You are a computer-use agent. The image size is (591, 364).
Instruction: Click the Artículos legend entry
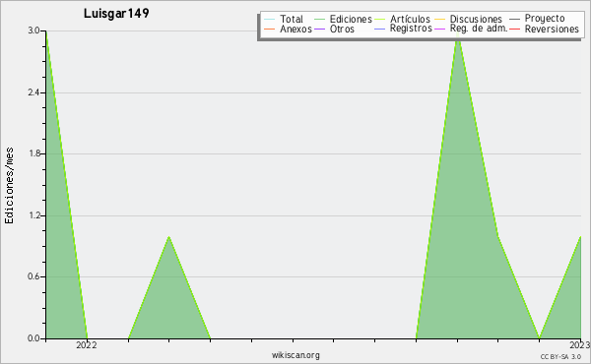[x=402, y=19]
